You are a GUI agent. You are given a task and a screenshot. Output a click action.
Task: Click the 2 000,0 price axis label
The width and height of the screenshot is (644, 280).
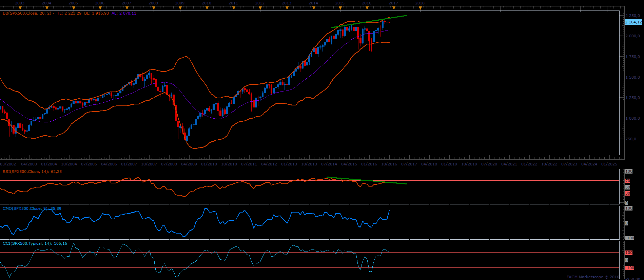(633, 36)
